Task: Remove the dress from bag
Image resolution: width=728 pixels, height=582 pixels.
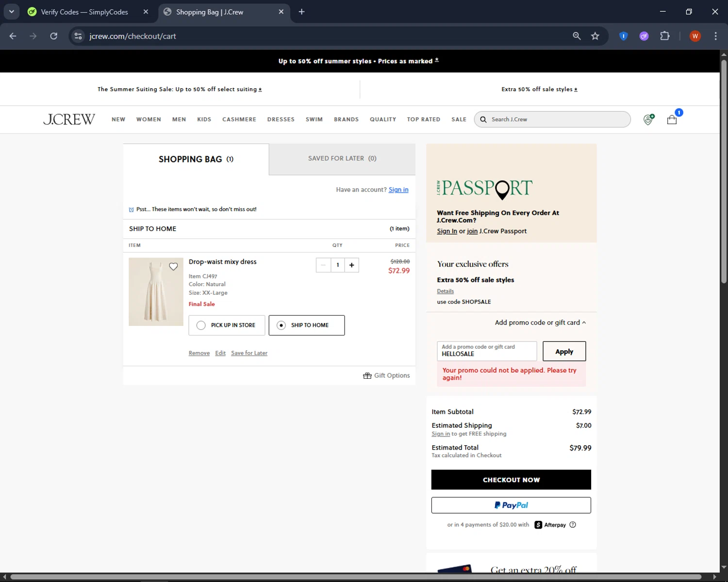Action: pyautogui.click(x=199, y=353)
